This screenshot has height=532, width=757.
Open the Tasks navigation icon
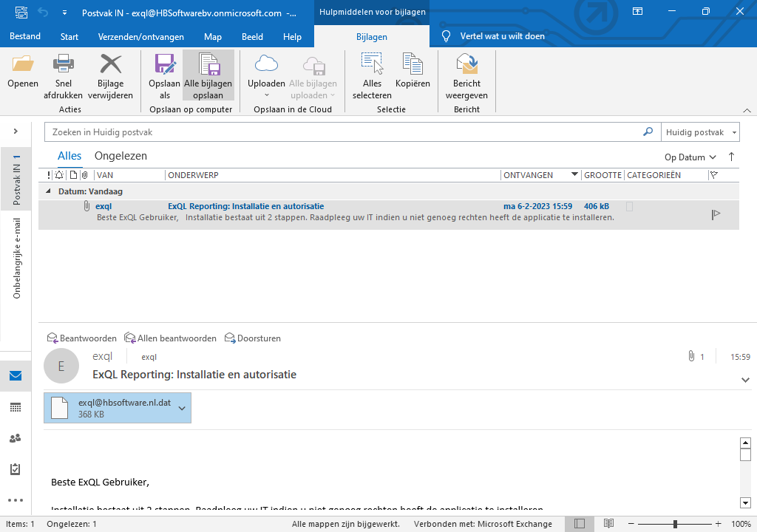click(x=16, y=468)
